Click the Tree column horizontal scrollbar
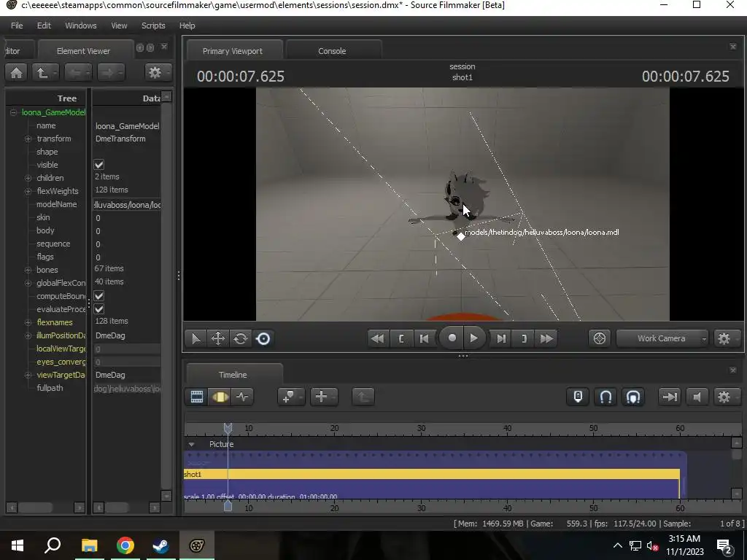The width and height of the screenshot is (747, 560). click(x=46, y=507)
